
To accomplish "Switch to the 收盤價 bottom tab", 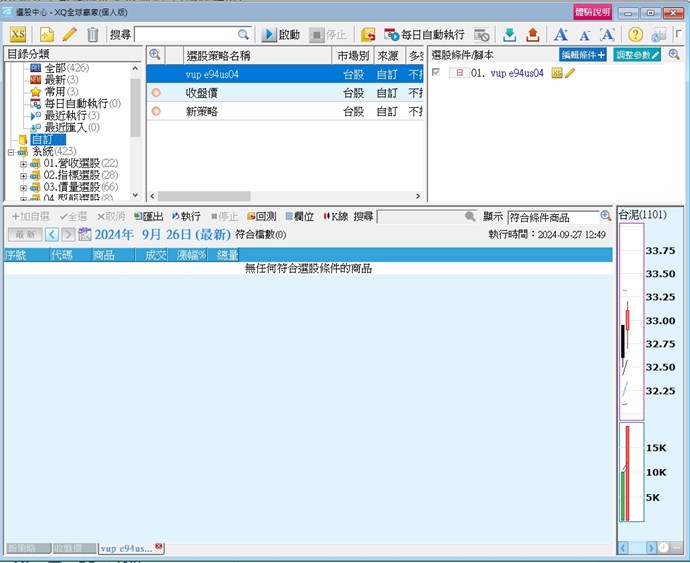I will [74, 548].
